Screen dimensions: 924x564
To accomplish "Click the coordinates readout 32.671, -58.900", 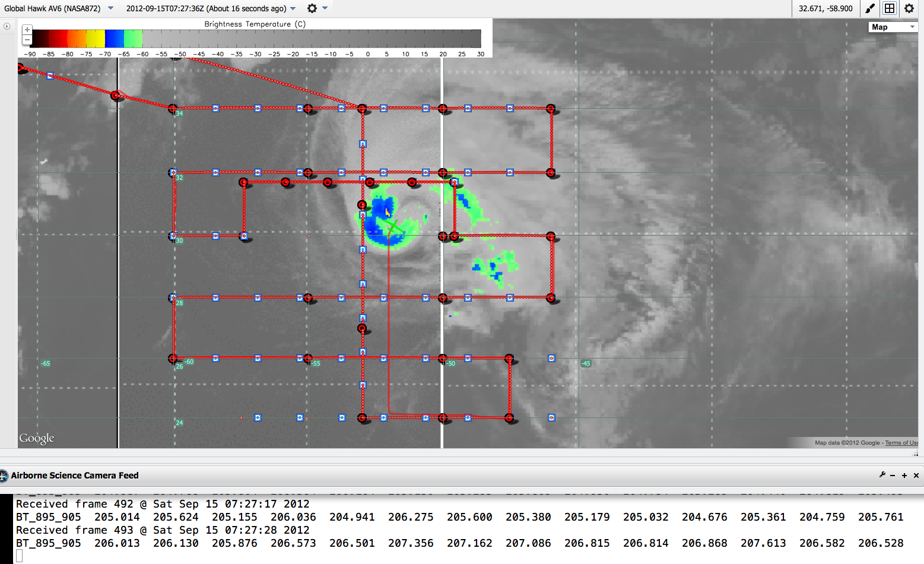I will [825, 8].
